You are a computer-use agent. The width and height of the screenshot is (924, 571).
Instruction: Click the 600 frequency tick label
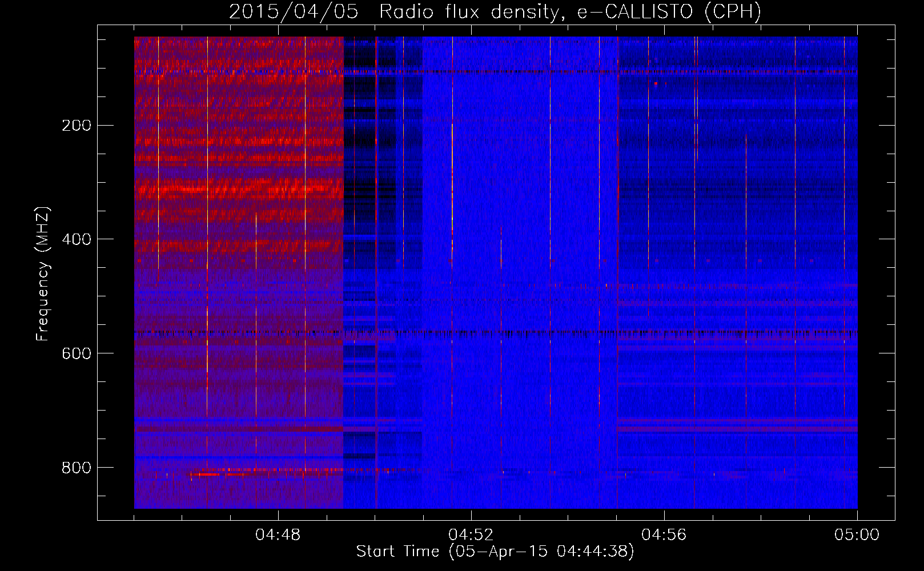[x=77, y=353]
